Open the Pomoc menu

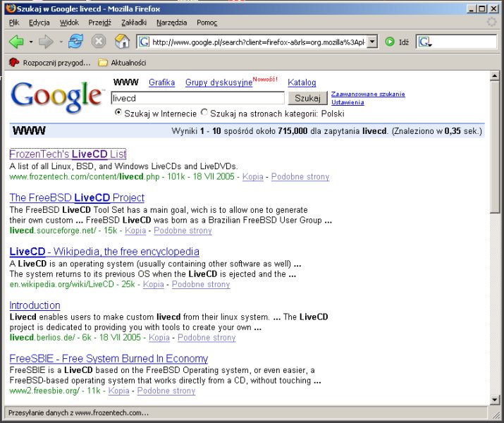[x=207, y=23]
